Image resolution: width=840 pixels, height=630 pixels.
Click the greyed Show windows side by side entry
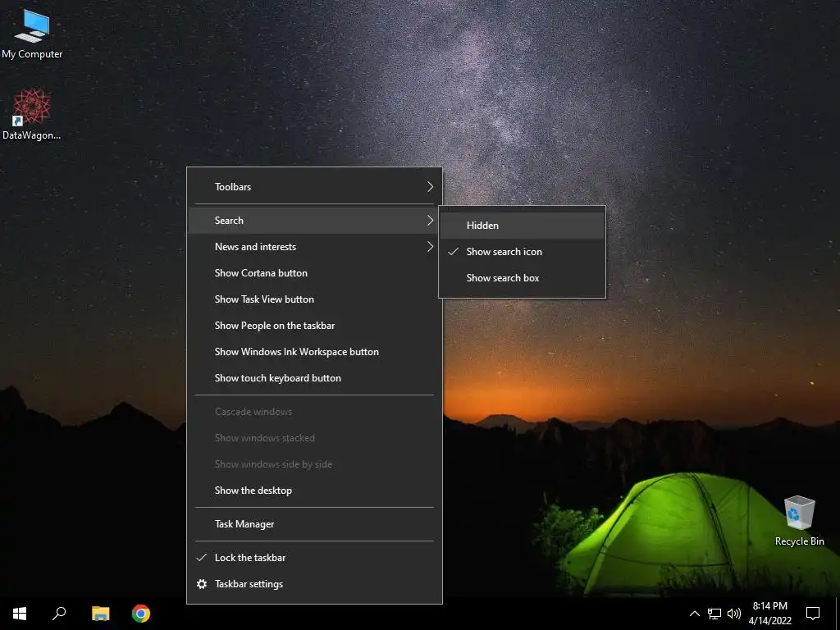(x=314, y=464)
